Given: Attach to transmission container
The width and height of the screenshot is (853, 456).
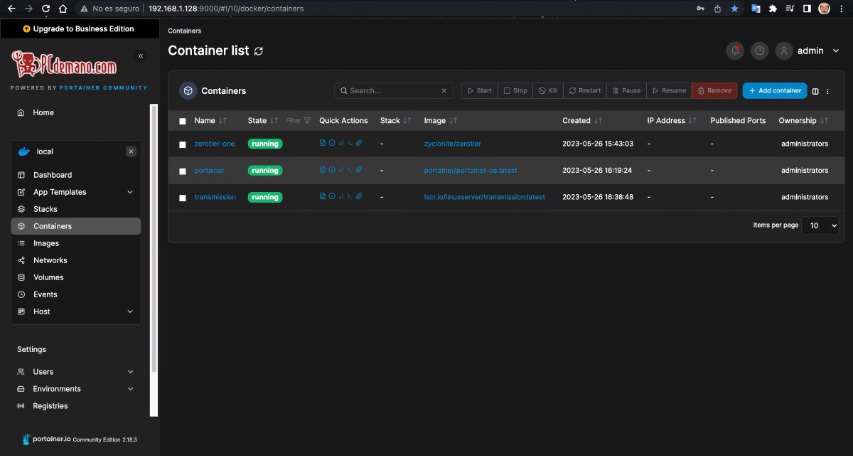Looking at the screenshot, I should point(358,196).
